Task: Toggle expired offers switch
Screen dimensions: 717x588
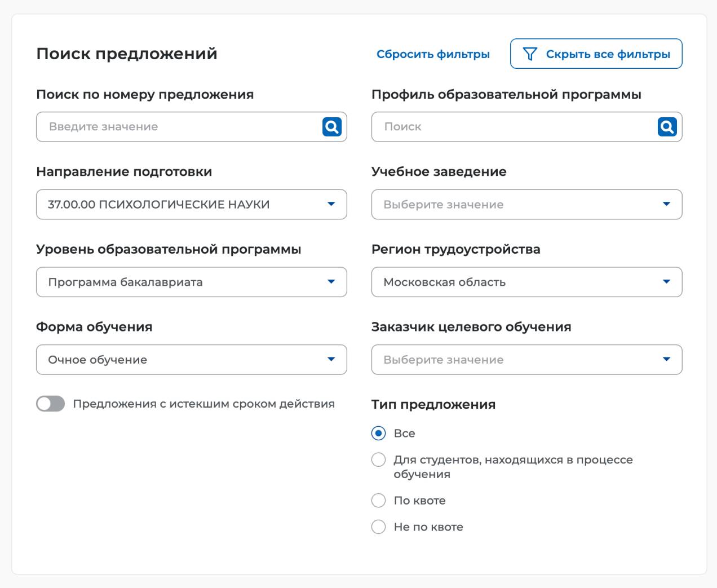Action: point(51,404)
